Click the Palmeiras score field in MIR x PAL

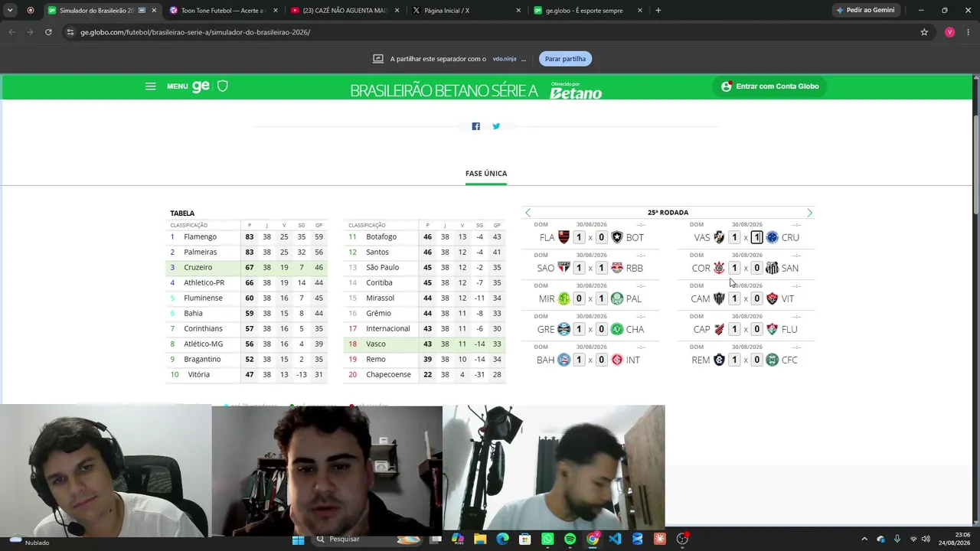(601, 298)
